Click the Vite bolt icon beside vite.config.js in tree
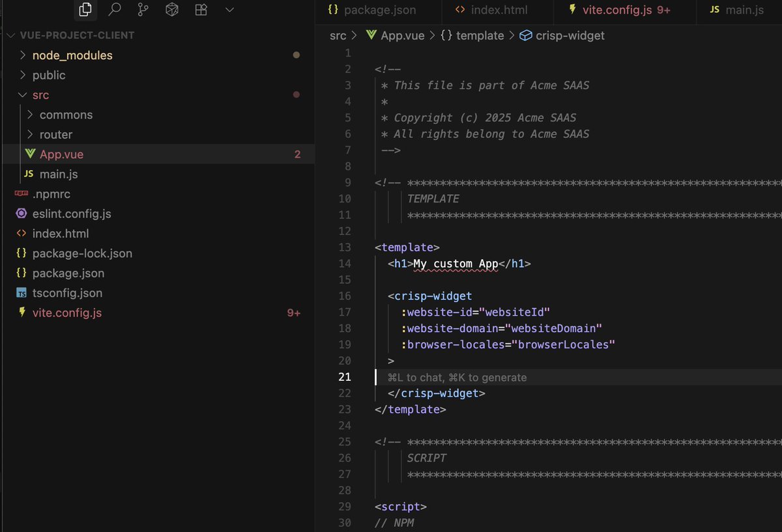The width and height of the screenshot is (782, 532). coord(21,313)
